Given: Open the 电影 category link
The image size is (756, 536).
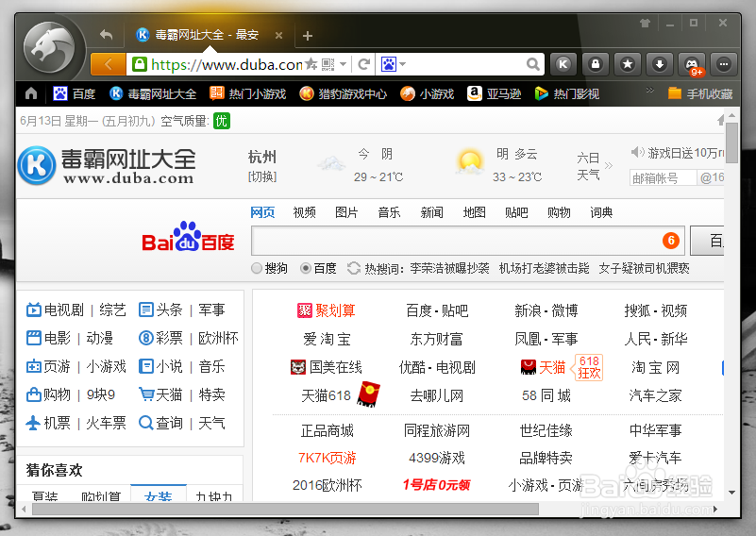Looking at the screenshot, I should [x=58, y=339].
